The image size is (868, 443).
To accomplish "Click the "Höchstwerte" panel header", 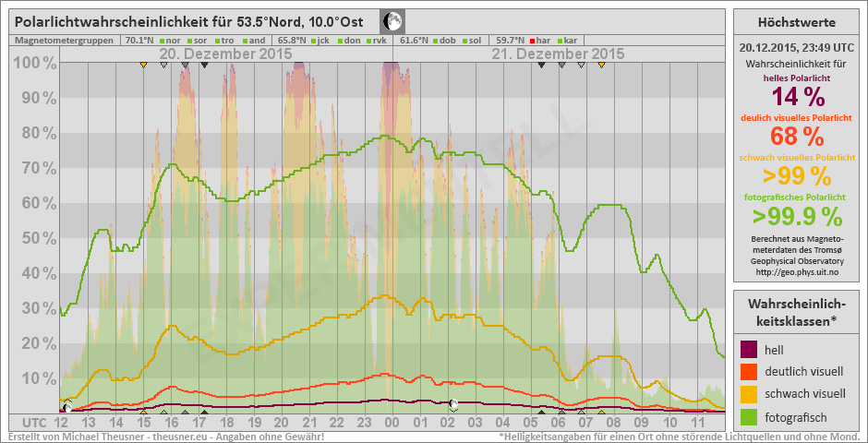I will [x=795, y=22].
